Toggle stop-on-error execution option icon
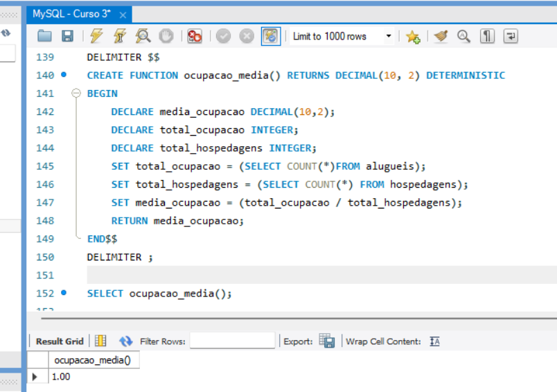The image size is (557, 392). tap(195, 37)
